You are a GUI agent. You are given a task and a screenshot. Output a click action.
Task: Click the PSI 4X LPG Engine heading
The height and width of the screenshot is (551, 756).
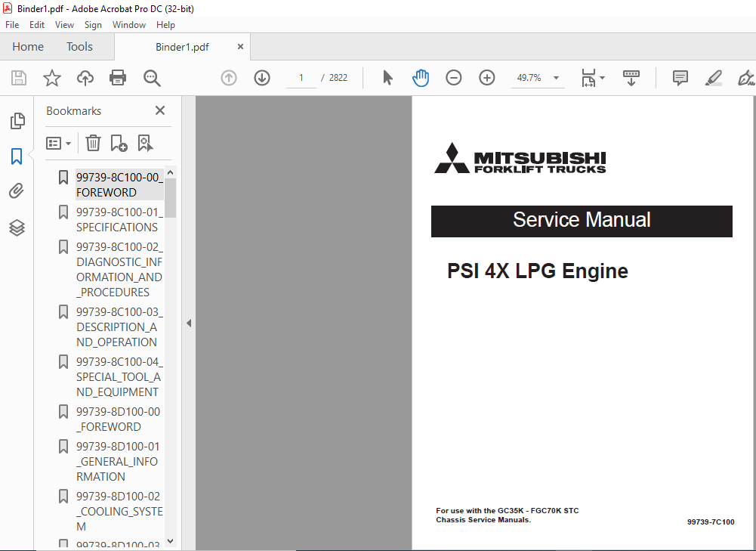[x=538, y=271]
